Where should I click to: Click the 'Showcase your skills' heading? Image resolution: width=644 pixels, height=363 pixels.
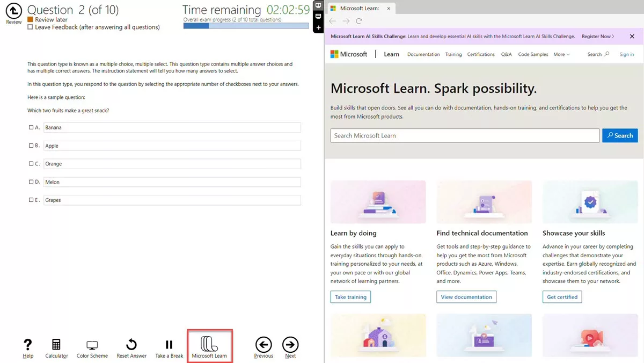tap(574, 233)
